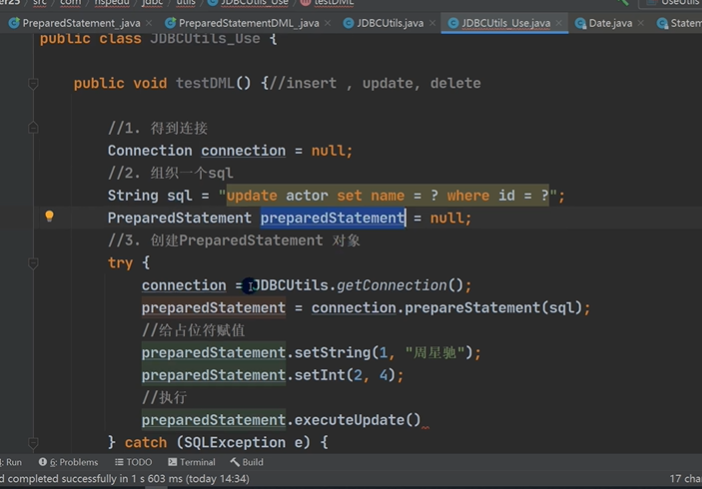702x489 pixels.
Task: Open the Build tool window
Action: click(247, 462)
